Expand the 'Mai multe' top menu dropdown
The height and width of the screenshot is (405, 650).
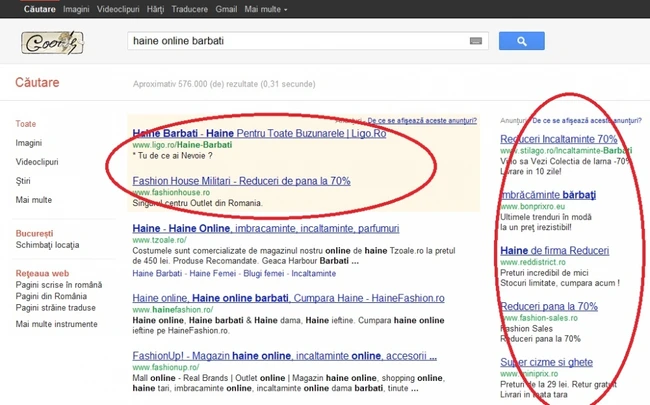[266, 9]
